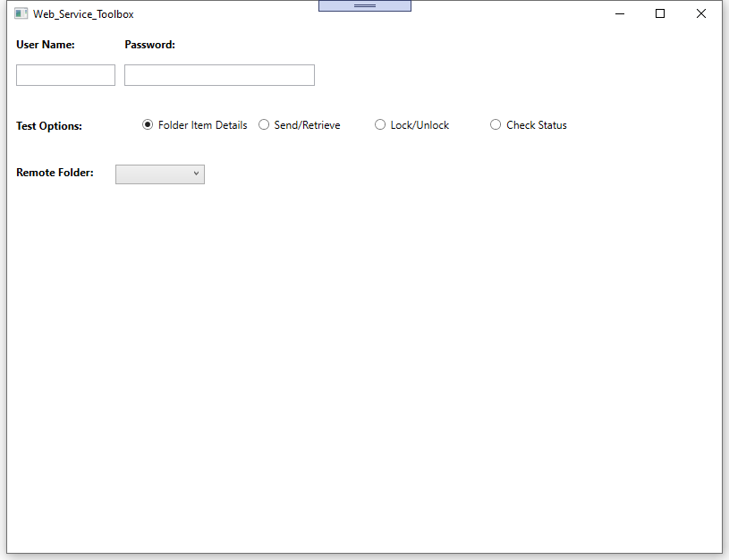Image resolution: width=729 pixels, height=560 pixels.
Task: Click the "Folder Item Details" label text
Action: pyautogui.click(x=202, y=125)
